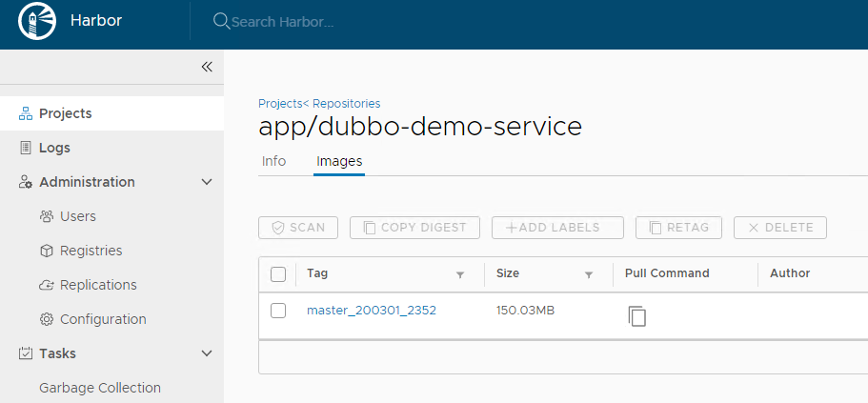Select all images with header checkbox
Viewport: 868px width, 403px height.
pyautogui.click(x=278, y=274)
